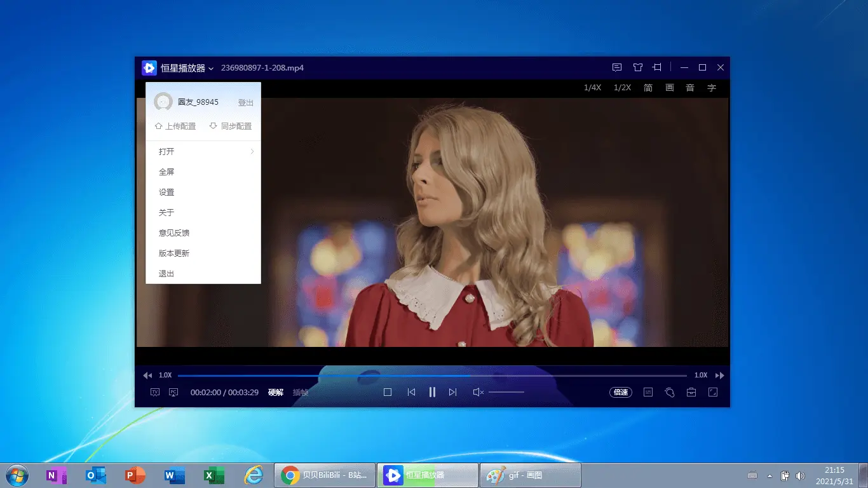Toggle 插帧 frame interpolation

301,393
